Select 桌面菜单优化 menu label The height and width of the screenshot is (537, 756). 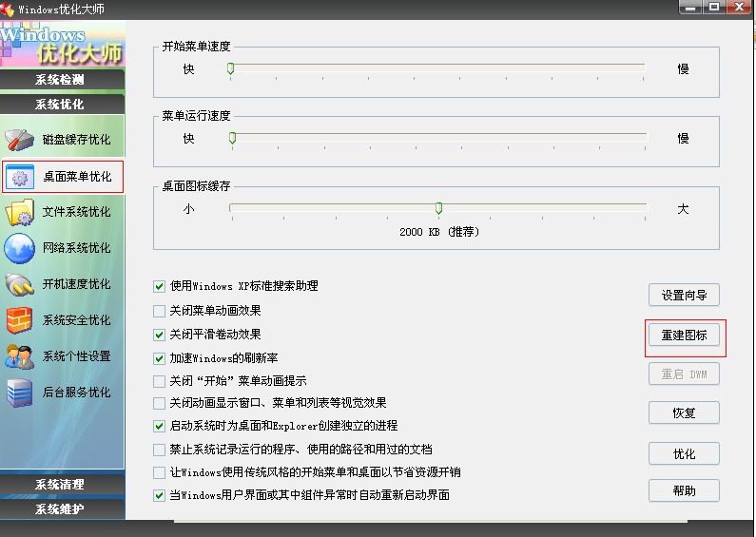pyautogui.click(x=78, y=177)
